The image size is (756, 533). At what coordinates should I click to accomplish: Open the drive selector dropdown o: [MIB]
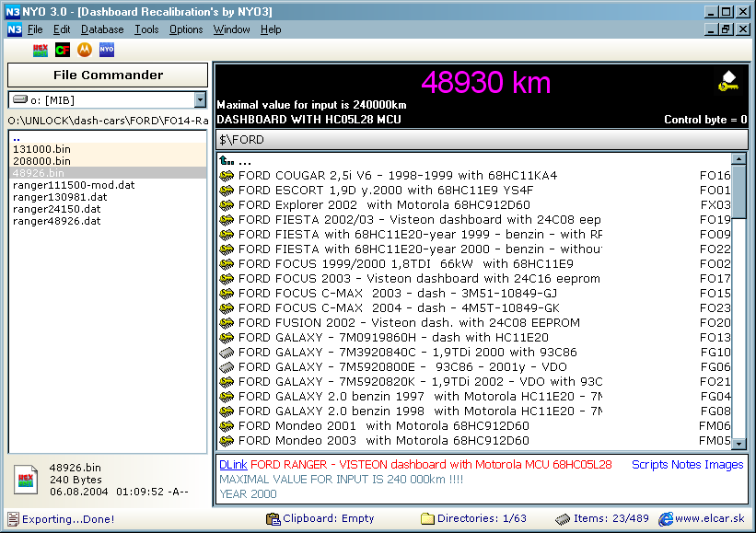200,99
